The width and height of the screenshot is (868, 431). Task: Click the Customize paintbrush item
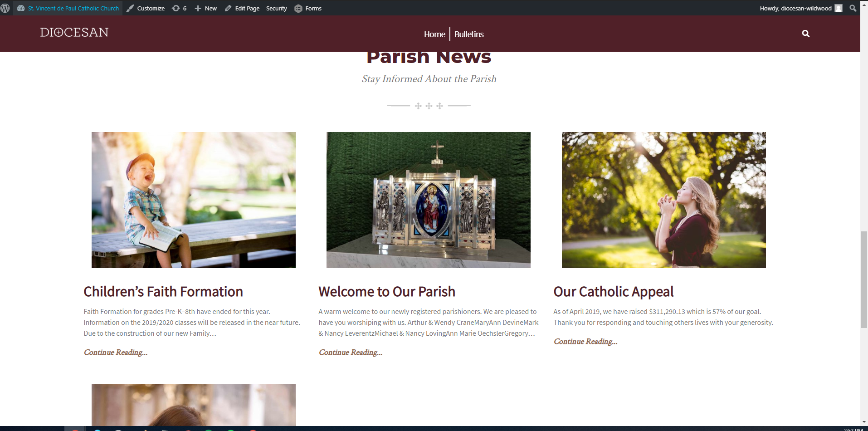coord(146,8)
